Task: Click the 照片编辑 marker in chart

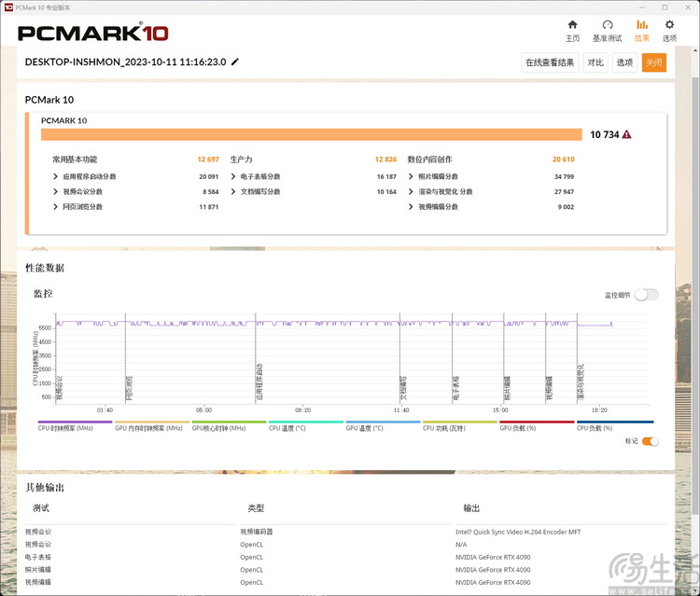Action: click(x=508, y=388)
